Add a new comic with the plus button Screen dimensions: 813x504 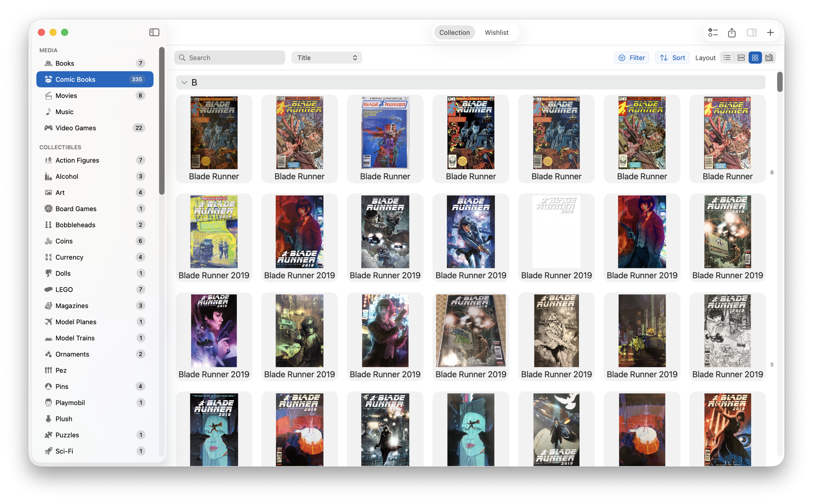pos(770,32)
